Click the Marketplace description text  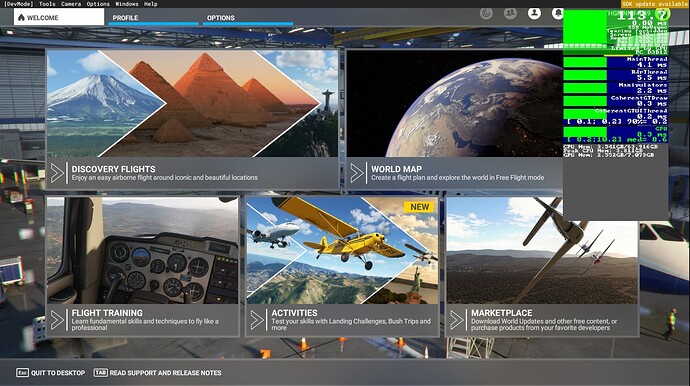pyautogui.click(x=544, y=324)
